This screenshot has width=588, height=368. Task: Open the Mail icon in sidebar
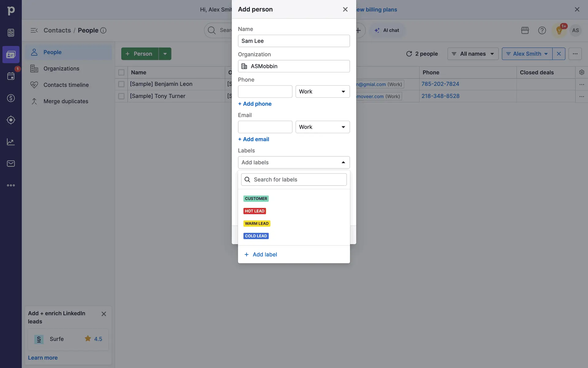(11, 163)
